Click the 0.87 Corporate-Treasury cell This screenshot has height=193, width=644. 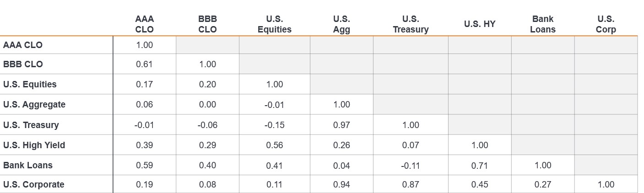click(411, 185)
